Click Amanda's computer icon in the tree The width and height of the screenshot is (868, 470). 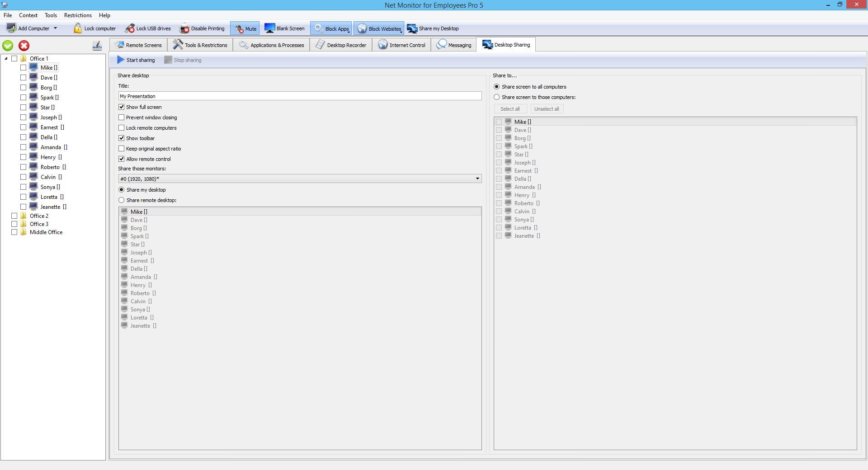click(33, 147)
